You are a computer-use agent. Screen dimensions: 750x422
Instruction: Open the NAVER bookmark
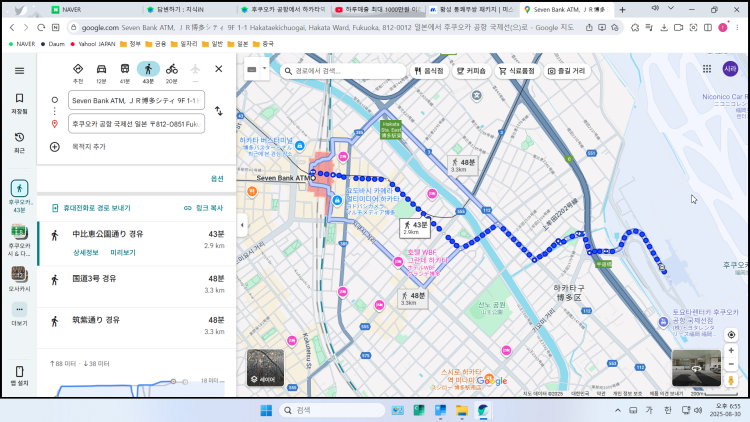[x=22, y=44]
